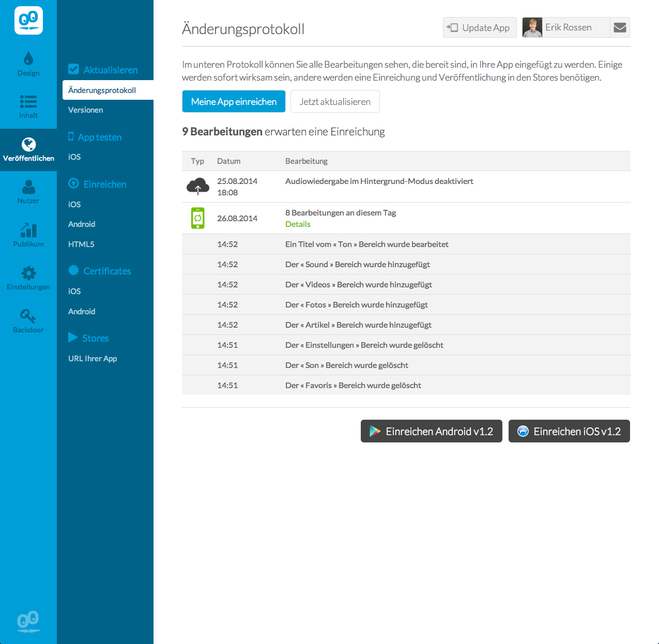Click the '9 Bearbeitungen erwarten eine Einreichung' heading

(283, 132)
